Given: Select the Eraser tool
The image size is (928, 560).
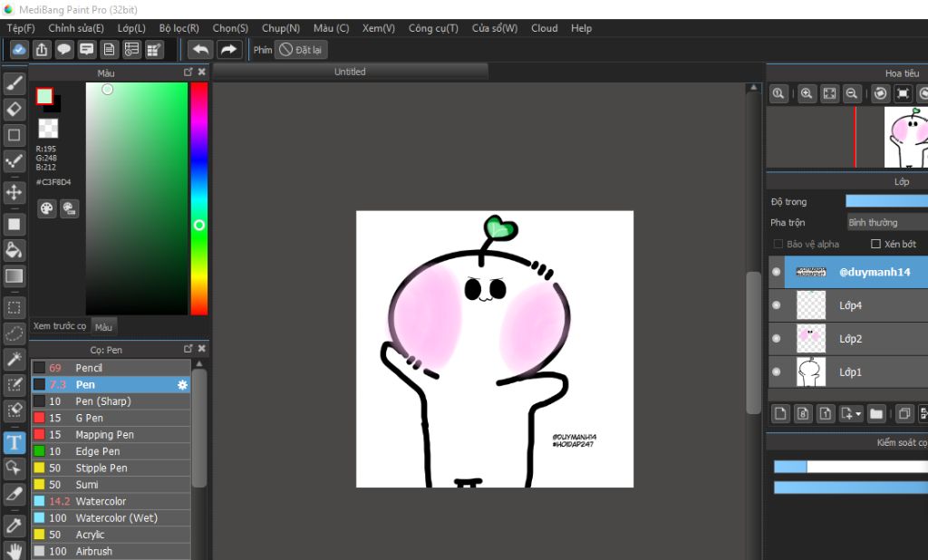Looking at the screenshot, I should [14, 109].
